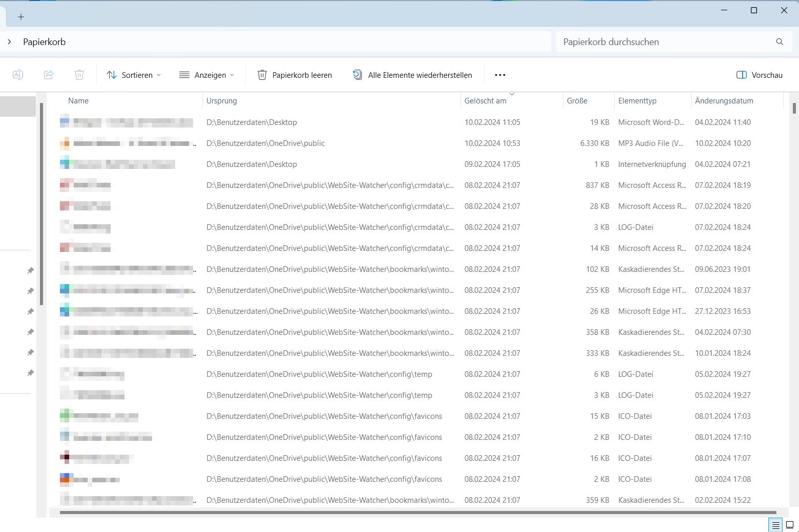Switch to details view icon bottom right
799x532 pixels.
coord(775,525)
